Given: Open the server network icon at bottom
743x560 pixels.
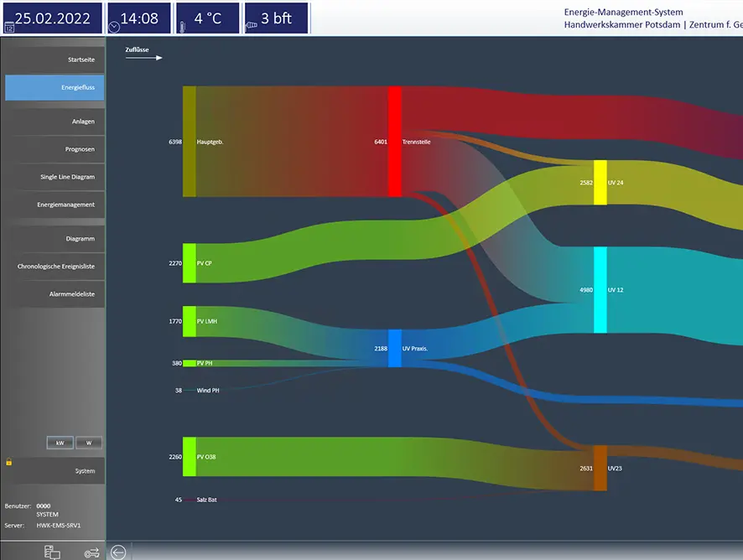Looking at the screenshot, I should pos(52,552).
